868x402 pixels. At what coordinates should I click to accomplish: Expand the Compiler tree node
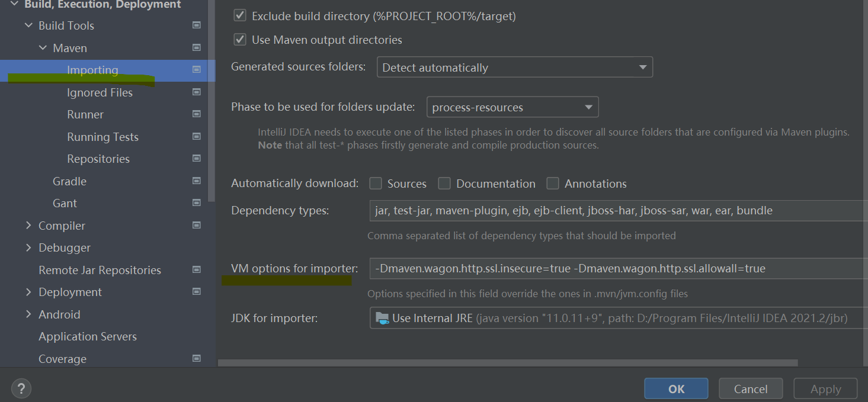[x=28, y=225]
